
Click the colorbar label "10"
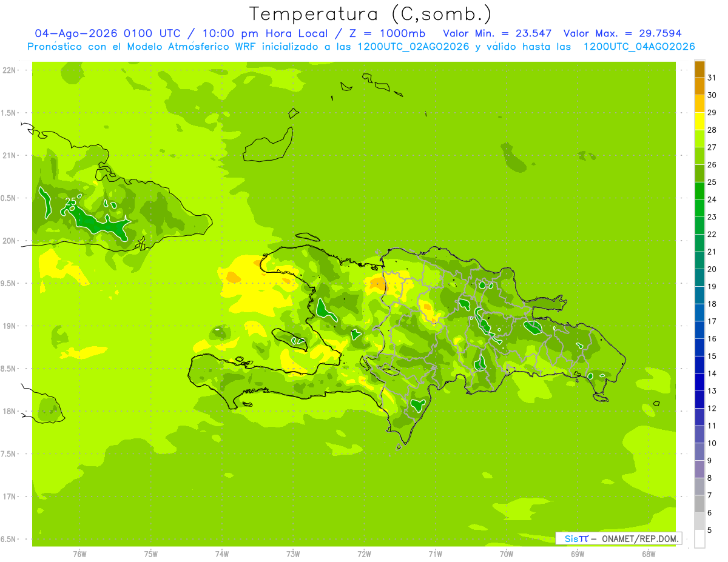click(x=712, y=443)
